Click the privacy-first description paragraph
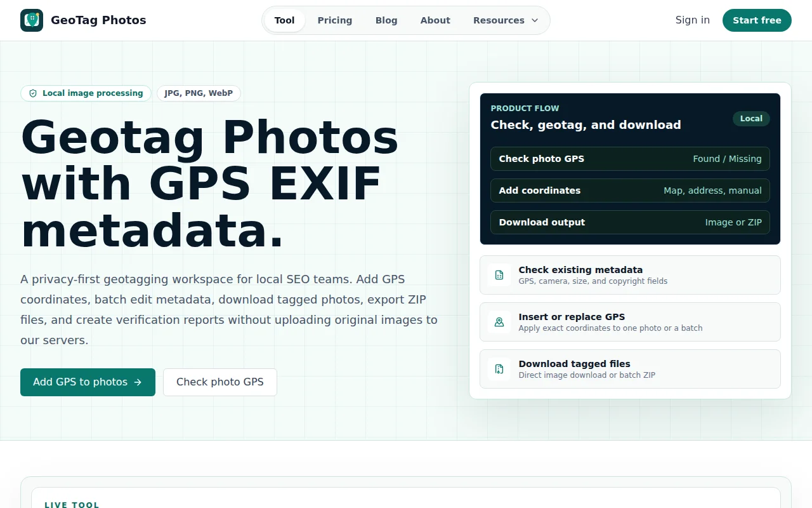812x508 pixels. point(229,310)
